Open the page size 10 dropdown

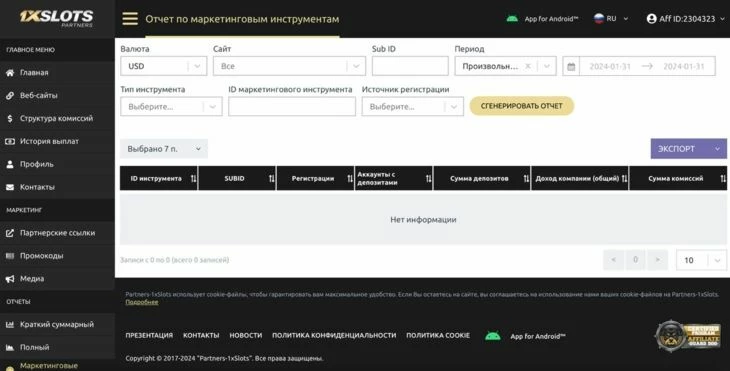[x=701, y=260]
